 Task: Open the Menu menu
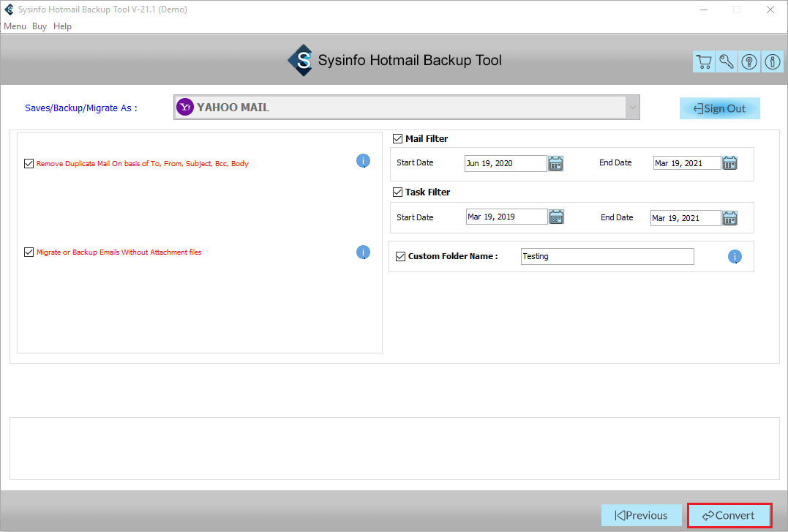[15, 26]
